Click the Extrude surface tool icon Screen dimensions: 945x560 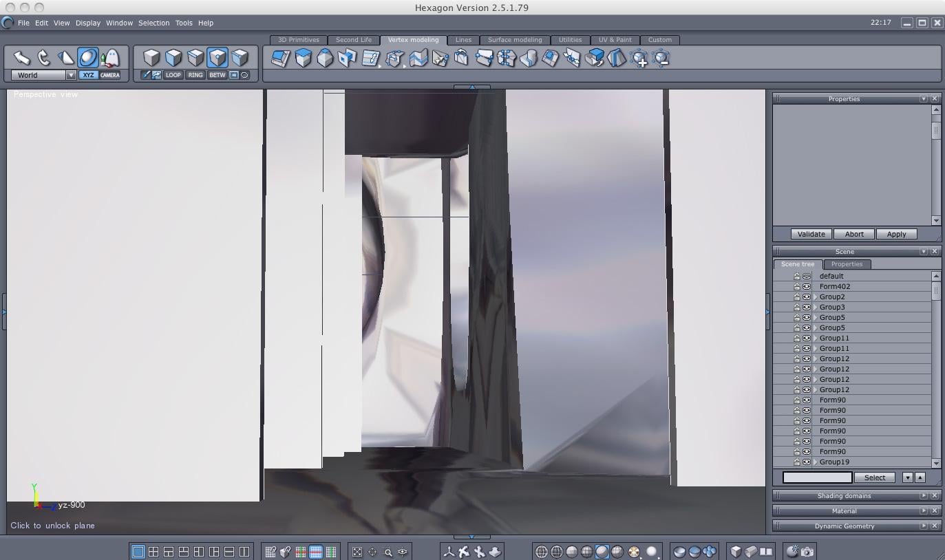303,58
